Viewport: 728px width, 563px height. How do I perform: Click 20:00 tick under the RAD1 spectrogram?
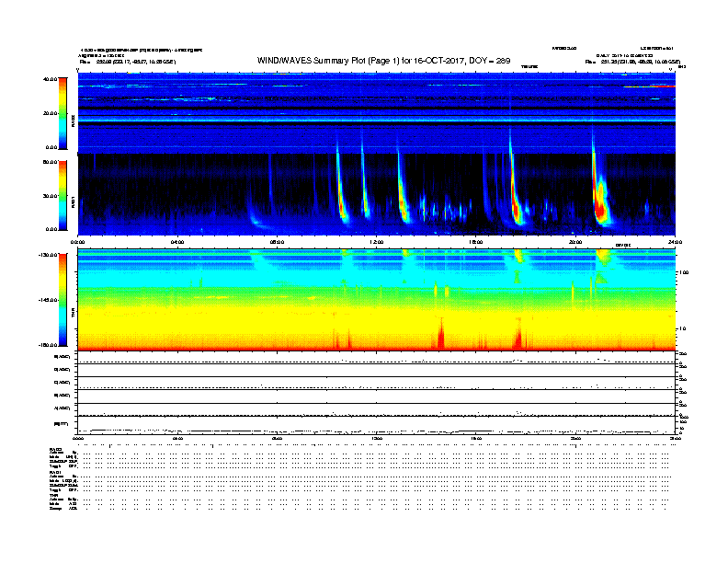pyautogui.click(x=575, y=242)
